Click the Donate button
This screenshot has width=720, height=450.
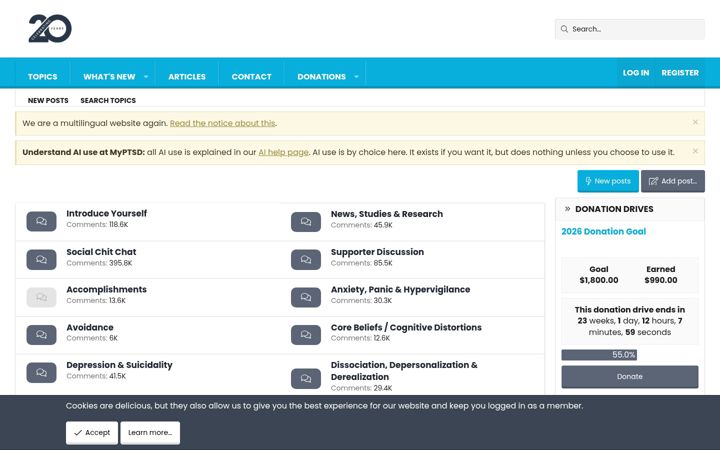(x=630, y=377)
